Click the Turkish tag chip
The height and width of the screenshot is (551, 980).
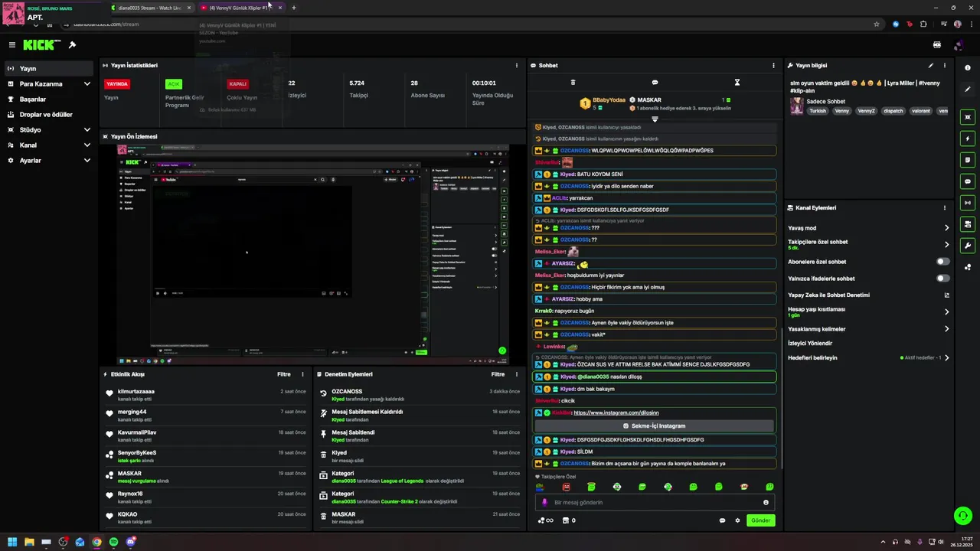[818, 111]
